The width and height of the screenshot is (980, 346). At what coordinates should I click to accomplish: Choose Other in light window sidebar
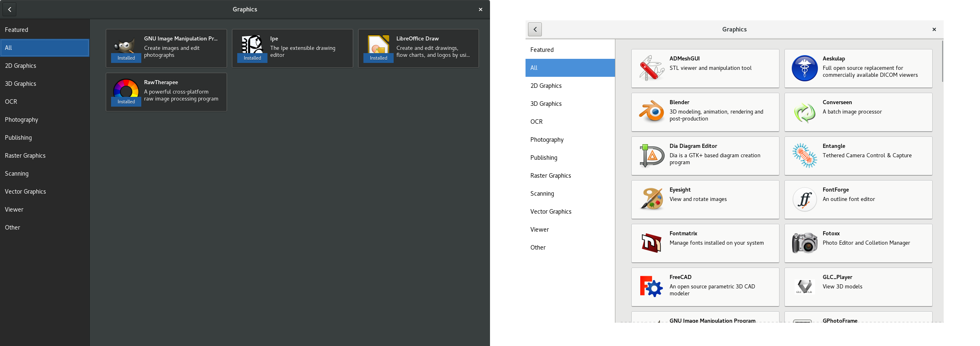point(570,248)
